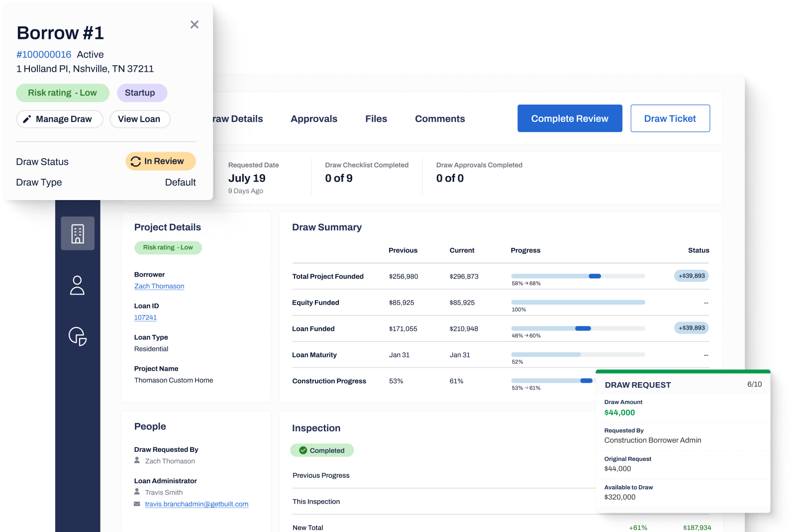
Task: Open the pie chart reports sidebar icon
Action: (x=78, y=336)
